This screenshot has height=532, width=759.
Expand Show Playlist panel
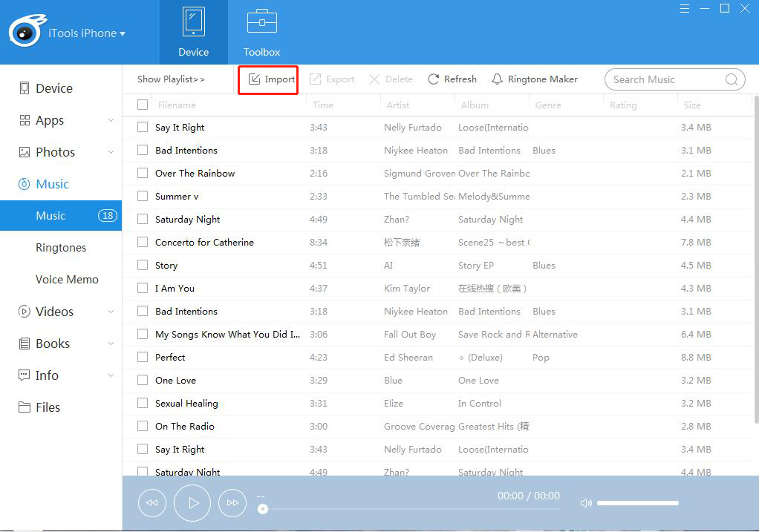tap(171, 79)
